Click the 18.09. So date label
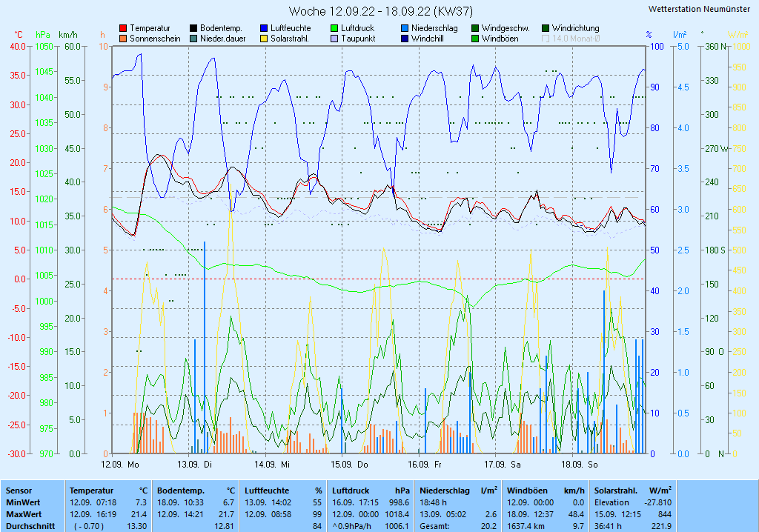The image size is (759, 532). point(580,465)
